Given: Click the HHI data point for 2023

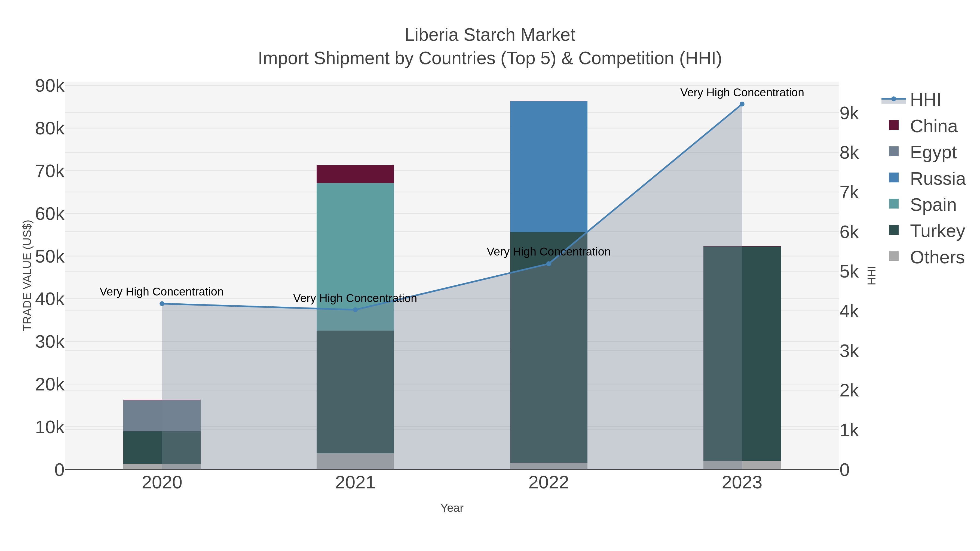Looking at the screenshot, I should click(x=742, y=104).
